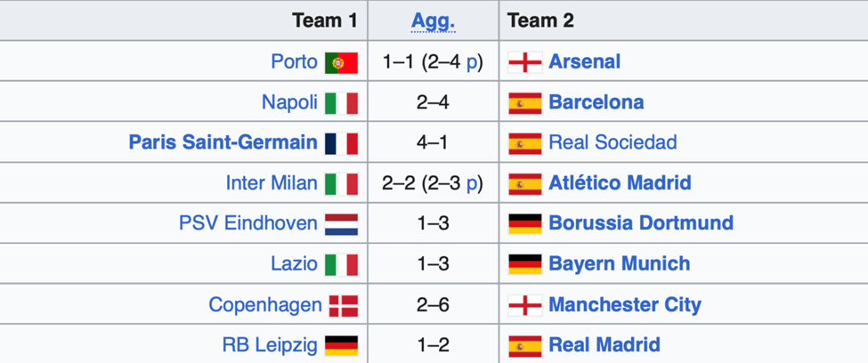
Task: Click the Germany flag beside Borussia Dortmund
Action: [524, 224]
